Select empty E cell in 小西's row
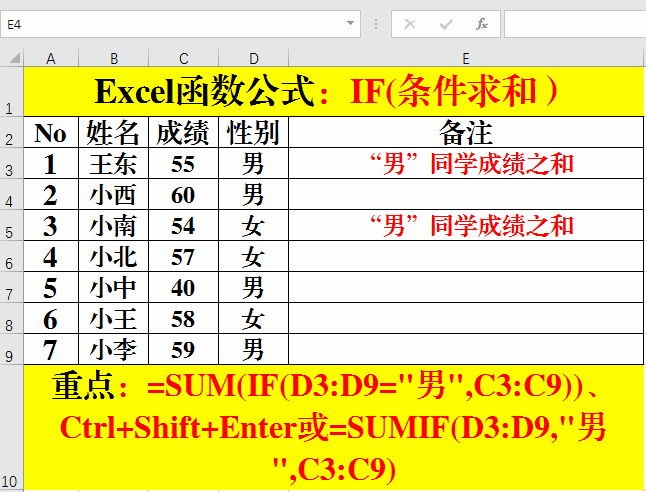 [x=466, y=194]
